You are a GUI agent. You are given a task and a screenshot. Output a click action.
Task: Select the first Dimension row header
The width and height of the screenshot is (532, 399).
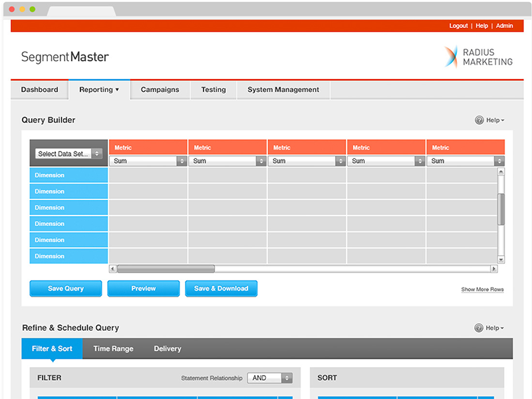[x=68, y=176]
